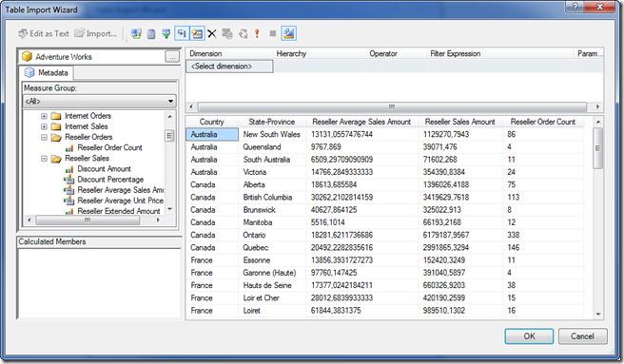The height and width of the screenshot is (364, 624).
Task: Click the greyed Query Parameters icon
Action: point(227,34)
